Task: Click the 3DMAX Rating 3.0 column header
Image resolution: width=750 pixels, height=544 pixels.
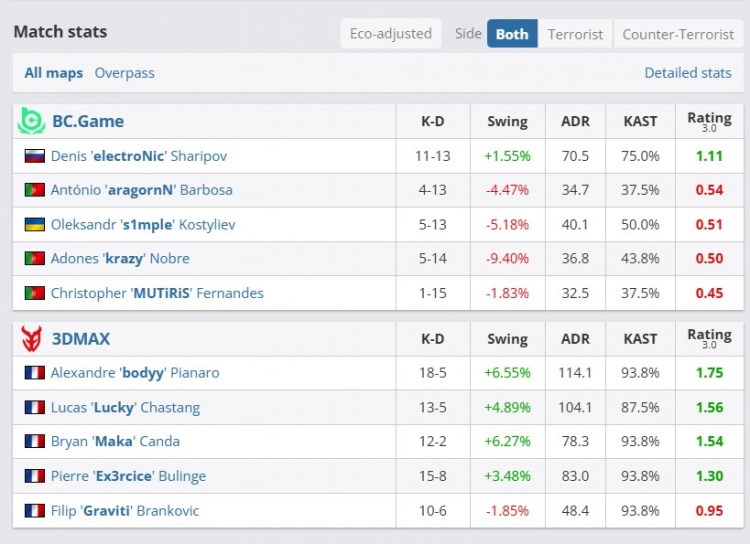Action: (x=709, y=339)
